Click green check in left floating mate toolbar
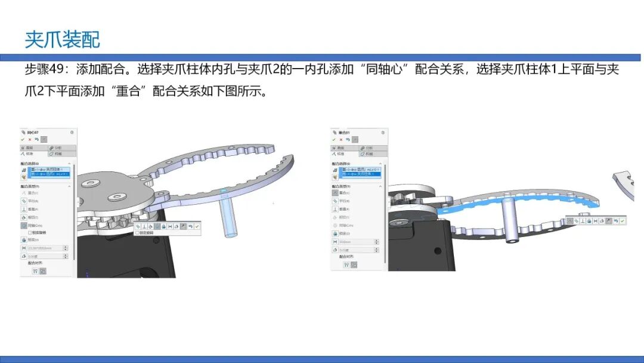644x363 pixels. pyautogui.click(x=197, y=226)
